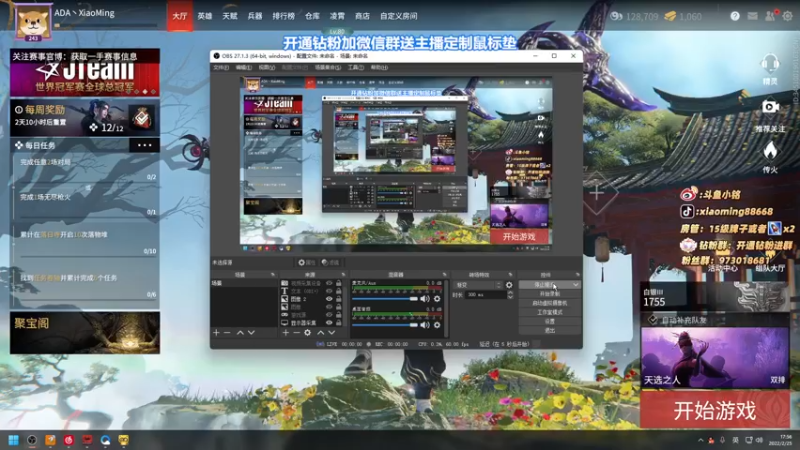Click the 300 ms duration field

(485, 295)
